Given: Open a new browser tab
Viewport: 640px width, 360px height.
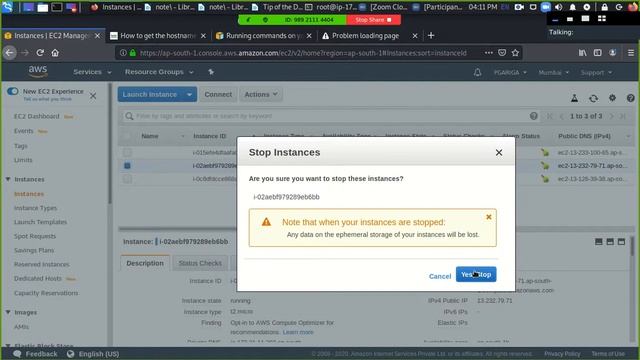Looking at the screenshot, I should pos(431,36).
